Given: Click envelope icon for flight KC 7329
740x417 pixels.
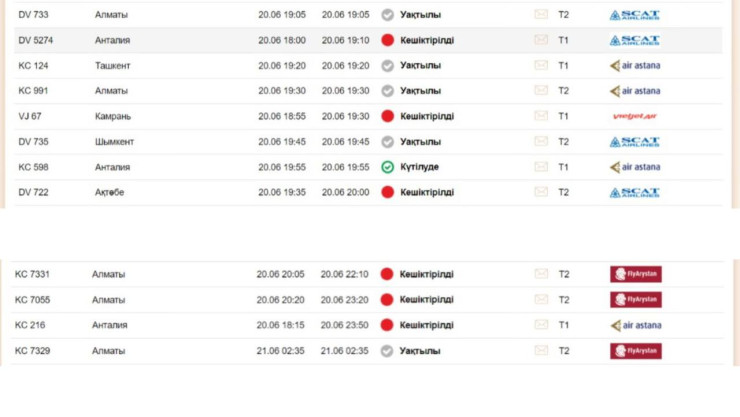Looking at the screenshot, I should pyautogui.click(x=541, y=351).
